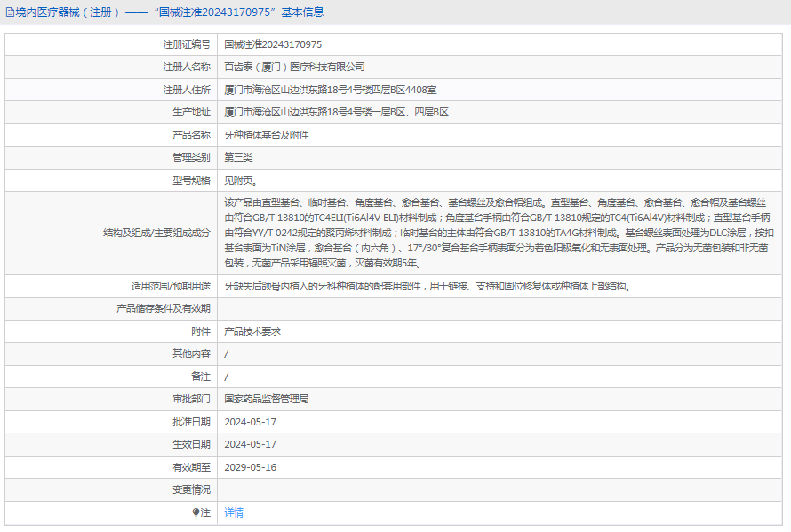Select expiry date value 2029-05-16
Image resolution: width=791 pixels, height=532 pixels.
click(x=251, y=467)
